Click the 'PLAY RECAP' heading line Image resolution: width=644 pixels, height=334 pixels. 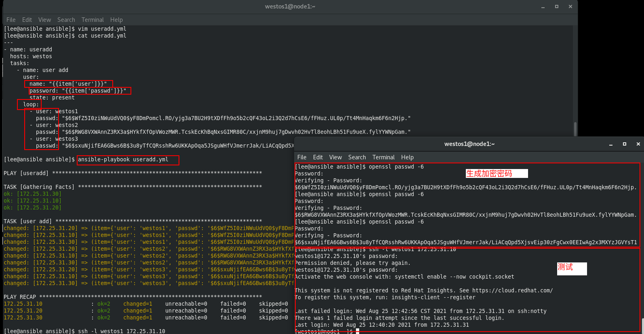133,297
